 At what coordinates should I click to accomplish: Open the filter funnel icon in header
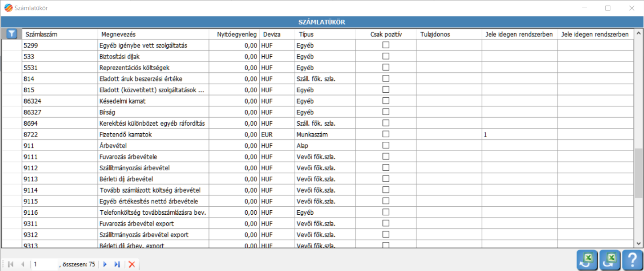[12, 34]
